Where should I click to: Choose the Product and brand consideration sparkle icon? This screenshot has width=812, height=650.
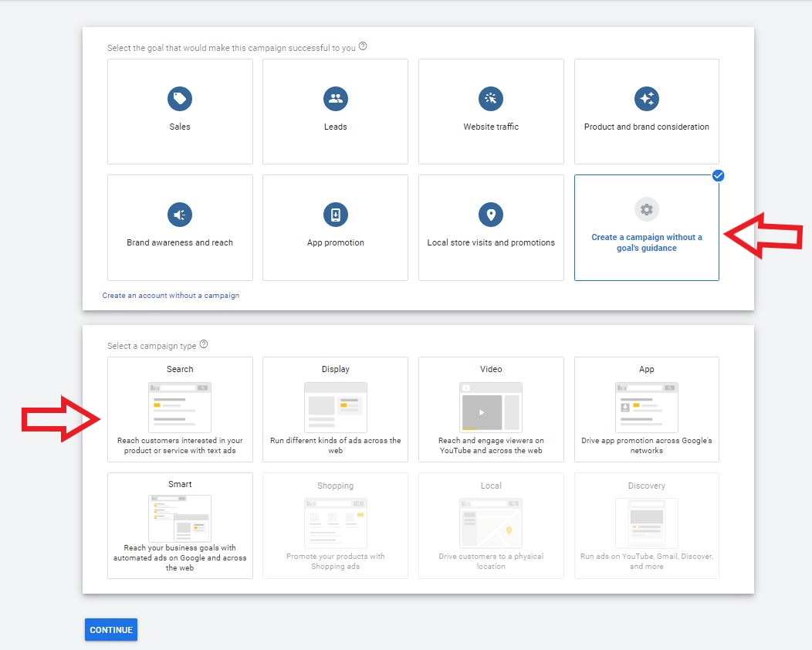tap(646, 99)
